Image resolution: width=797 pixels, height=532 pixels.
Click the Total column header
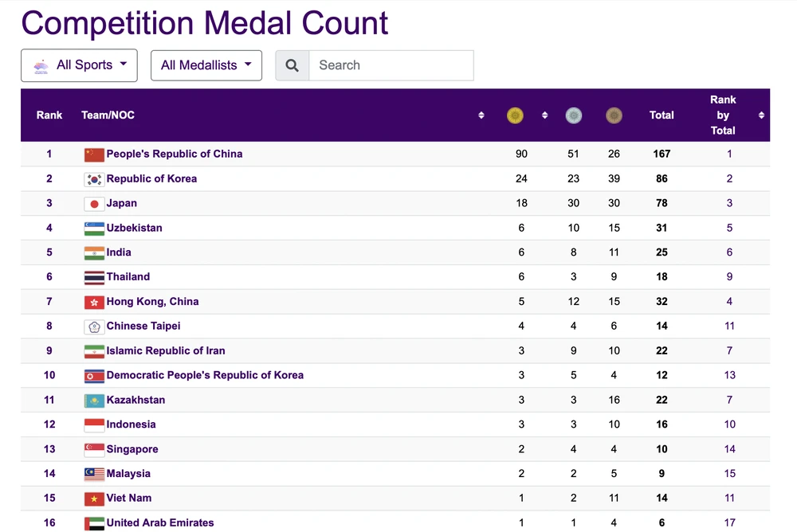pos(662,115)
